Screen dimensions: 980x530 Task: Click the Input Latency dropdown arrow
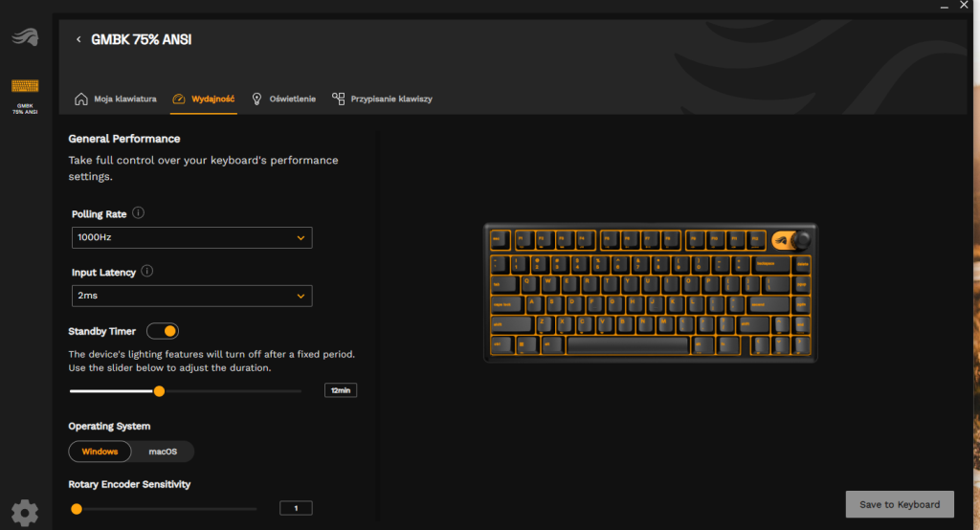tap(301, 297)
